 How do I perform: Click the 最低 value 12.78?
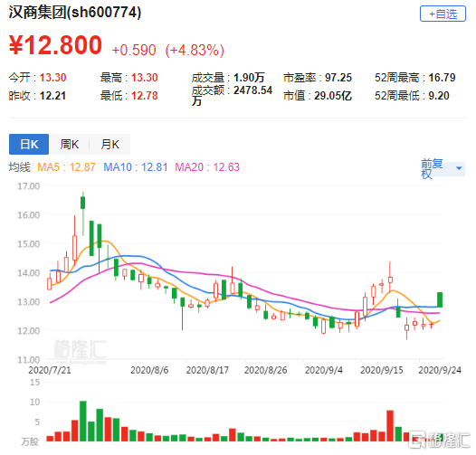click(145, 96)
